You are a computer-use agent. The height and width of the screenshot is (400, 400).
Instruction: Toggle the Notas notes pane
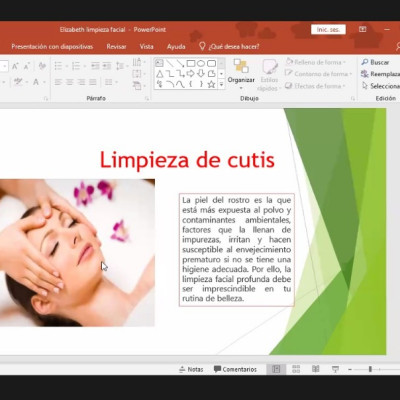pos(191,369)
